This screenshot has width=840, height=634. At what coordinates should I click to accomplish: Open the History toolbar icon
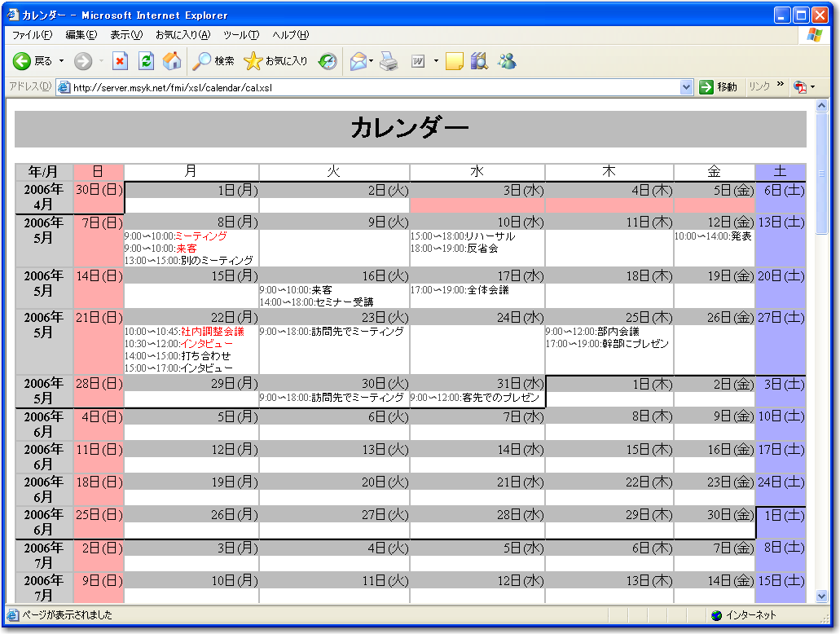click(328, 61)
